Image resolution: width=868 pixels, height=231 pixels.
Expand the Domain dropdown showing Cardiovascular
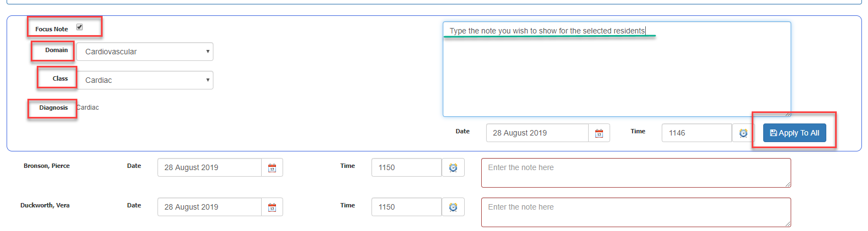pos(145,52)
